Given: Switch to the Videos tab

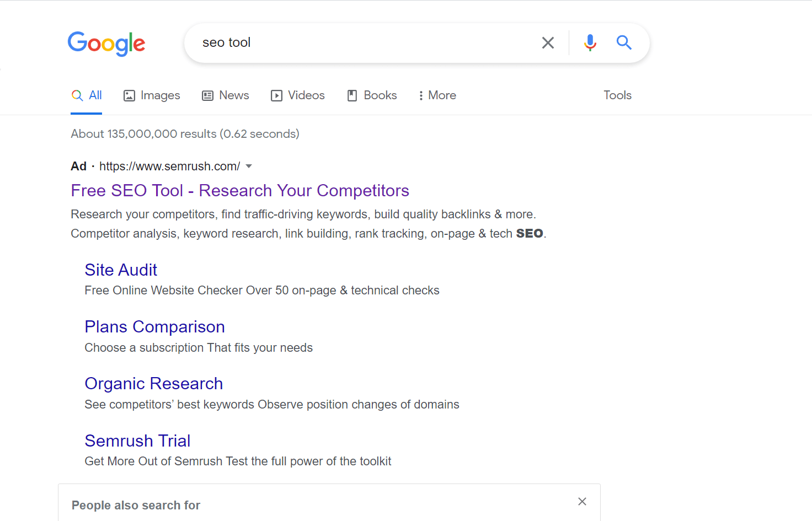Looking at the screenshot, I should point(298,95).
